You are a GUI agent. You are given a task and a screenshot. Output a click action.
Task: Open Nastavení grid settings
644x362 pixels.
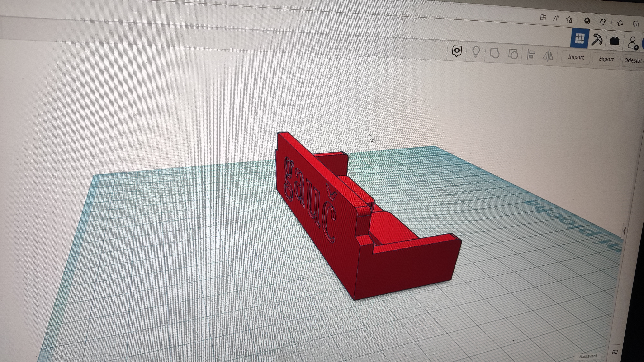[588, 356]
